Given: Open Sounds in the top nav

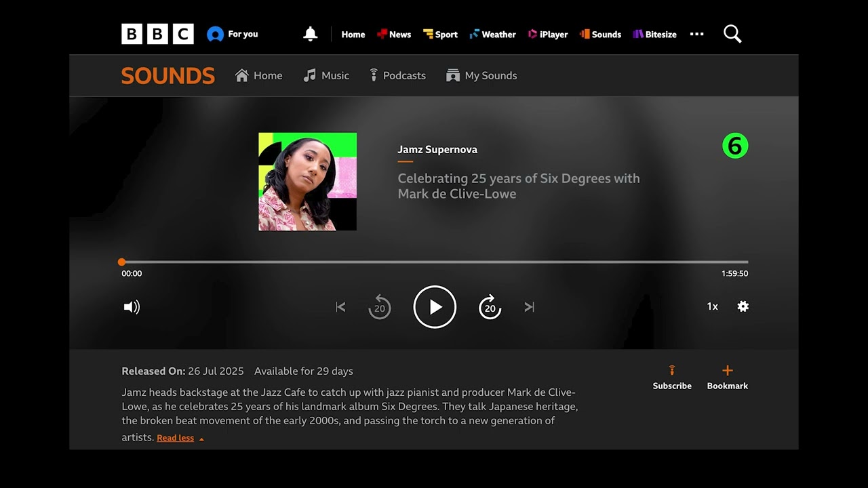Looking at the screenshot, I should pyautogui.click(x=600, y=35).
